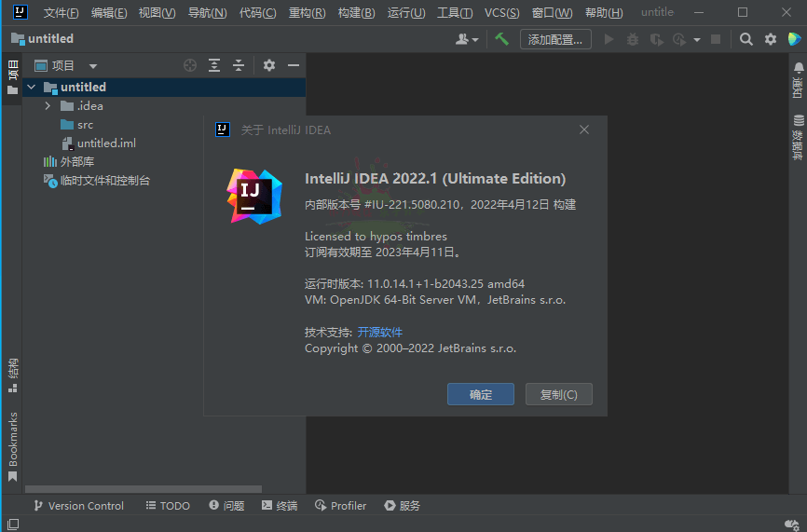Click the 复制(C) button
The height and width of the screenshot is (532, 807).
[x=558, y=394]
